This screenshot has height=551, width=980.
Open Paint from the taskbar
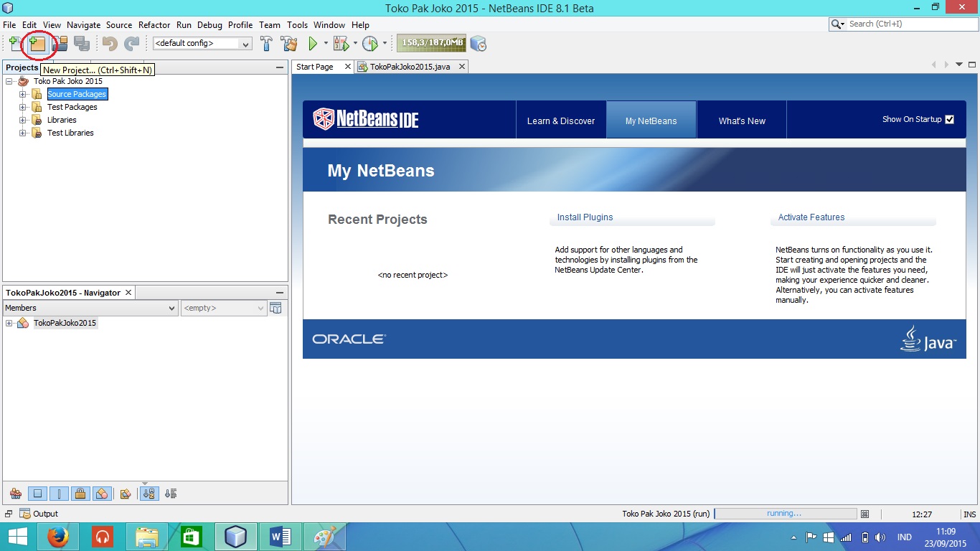click(x=325, y=537)
